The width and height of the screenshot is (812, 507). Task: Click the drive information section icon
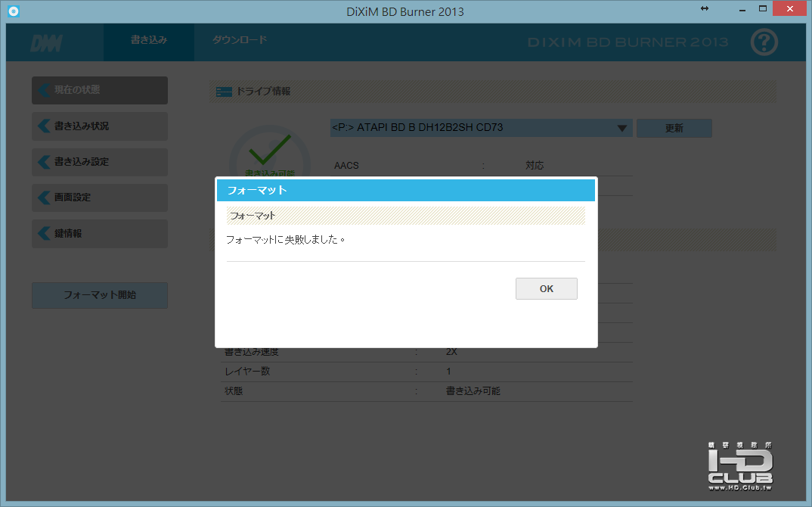[224, 92]
